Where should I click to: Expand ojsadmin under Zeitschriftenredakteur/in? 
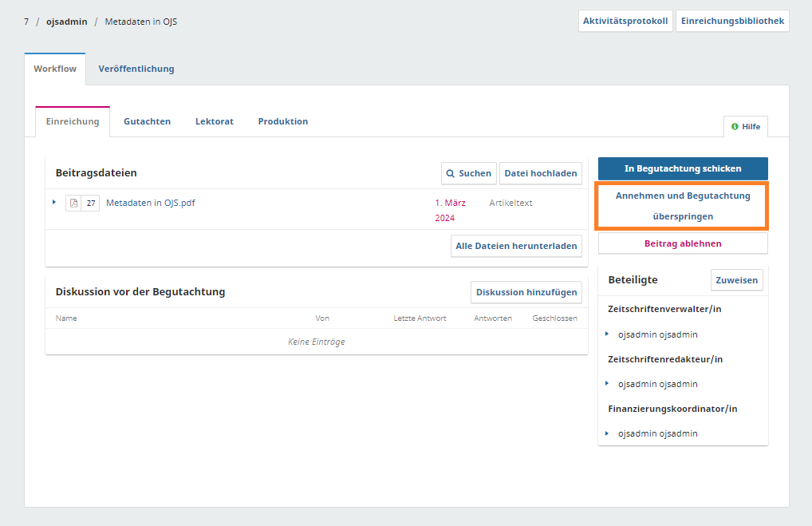pyautogui.click(x=607, y=384)
